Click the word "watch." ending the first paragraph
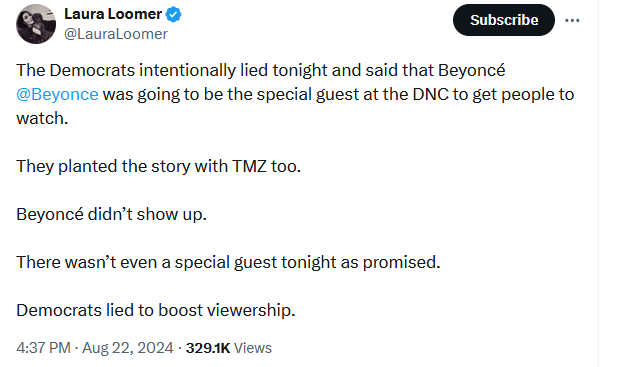Viewport: 623px width, 367px height. point(42,118)
